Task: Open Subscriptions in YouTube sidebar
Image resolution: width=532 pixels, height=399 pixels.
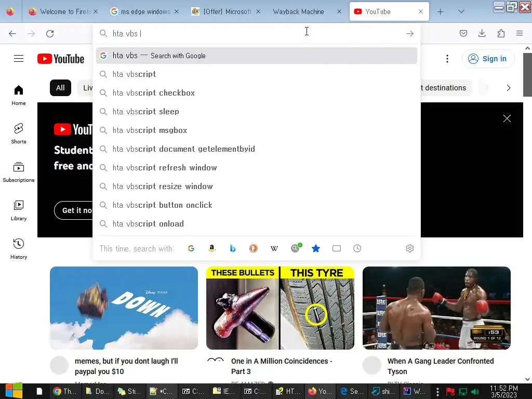Action: (19, 172)
